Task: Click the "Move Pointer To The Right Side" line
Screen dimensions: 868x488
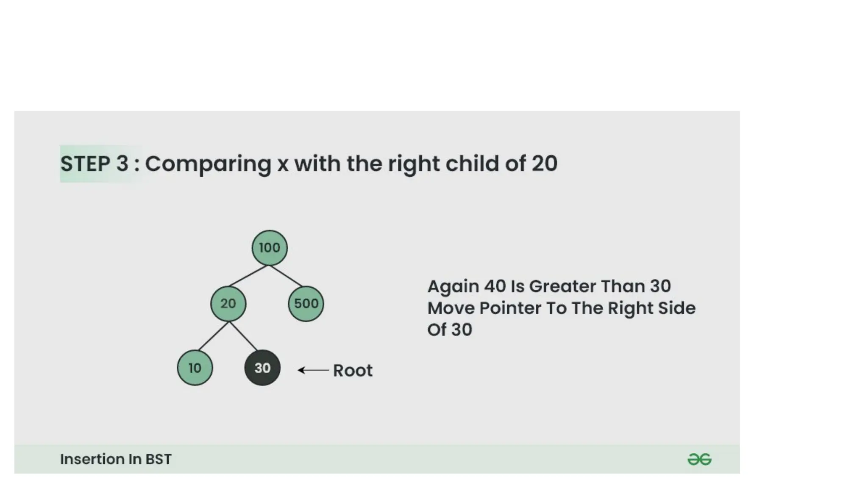Action: [x=561, y=308]
